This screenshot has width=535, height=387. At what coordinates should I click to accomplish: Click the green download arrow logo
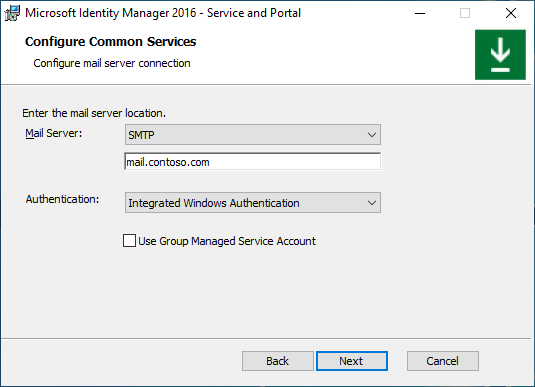click(x=500, y=55)
